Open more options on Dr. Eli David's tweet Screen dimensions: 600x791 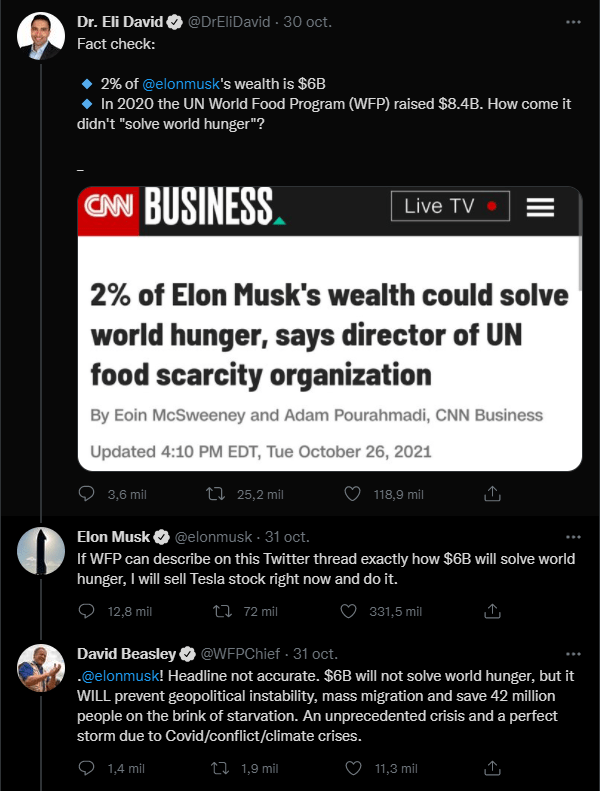pyautogui.click(x=573, y=21)
